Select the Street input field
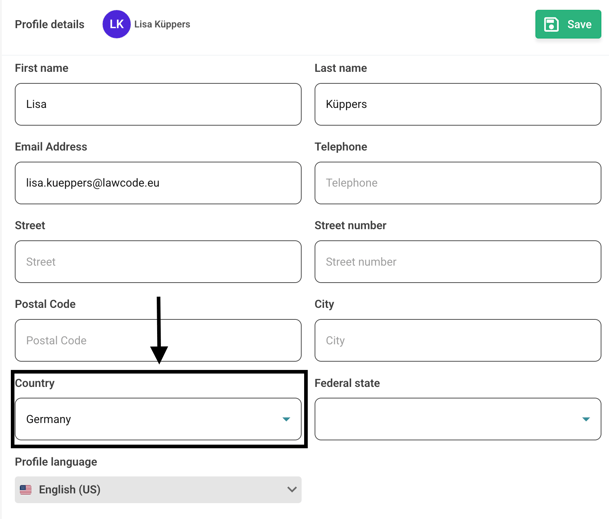609x519 pixels. pos(158,262)
